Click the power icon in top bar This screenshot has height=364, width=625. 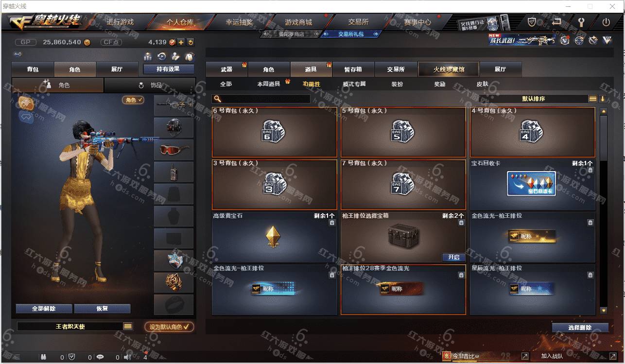tap(606, 22)
